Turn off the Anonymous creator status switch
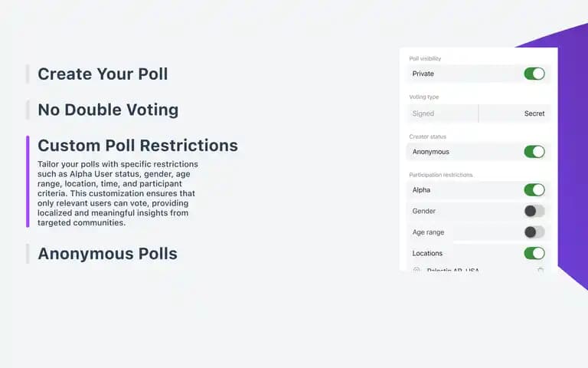This screenshot has width=588, height=368. [534, 152]
